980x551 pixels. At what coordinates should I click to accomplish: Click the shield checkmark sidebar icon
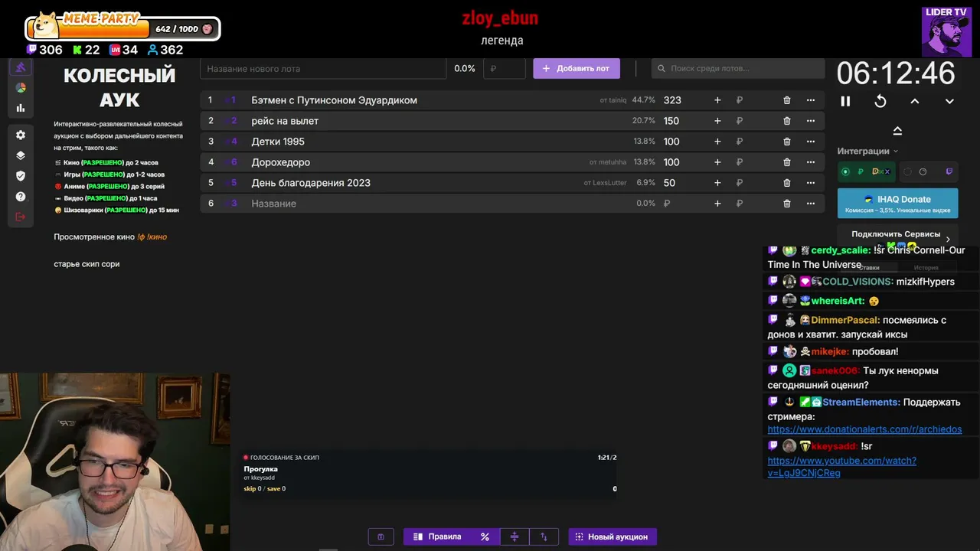click(x=21, y=176)
